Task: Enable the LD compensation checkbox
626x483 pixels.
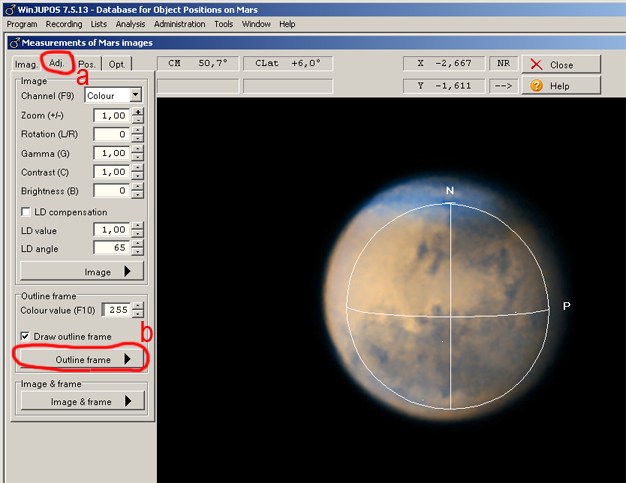Action: (x=27, y=212)
